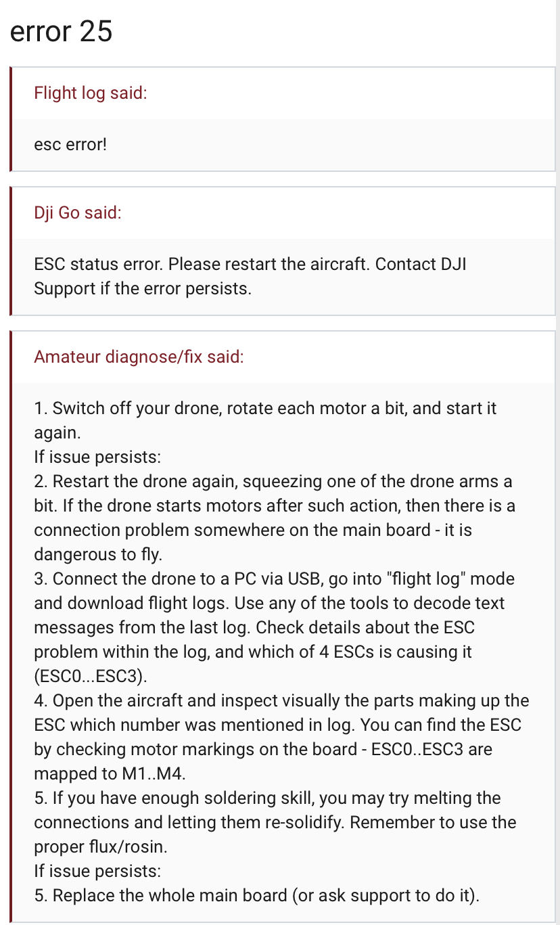This screenshot has height=925, width=560.
Task: Select the 'Dji Go said:' header
Action: coord(78,212)
